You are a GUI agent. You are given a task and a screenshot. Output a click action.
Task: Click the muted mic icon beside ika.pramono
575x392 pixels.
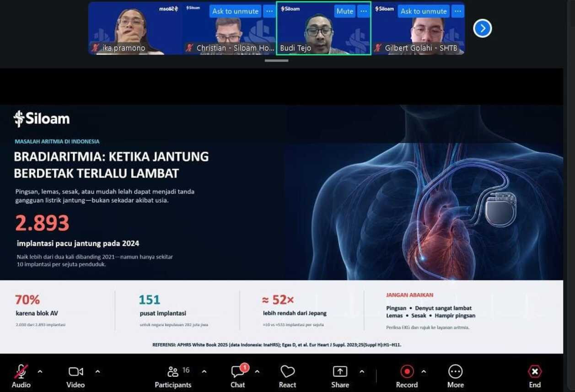click(96, 48)
